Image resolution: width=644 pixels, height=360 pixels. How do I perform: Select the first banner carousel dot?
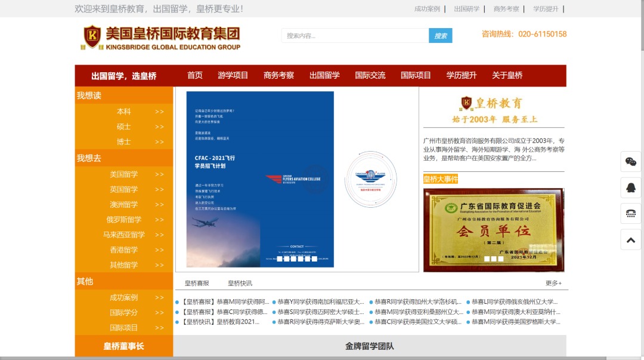[280, 259]
